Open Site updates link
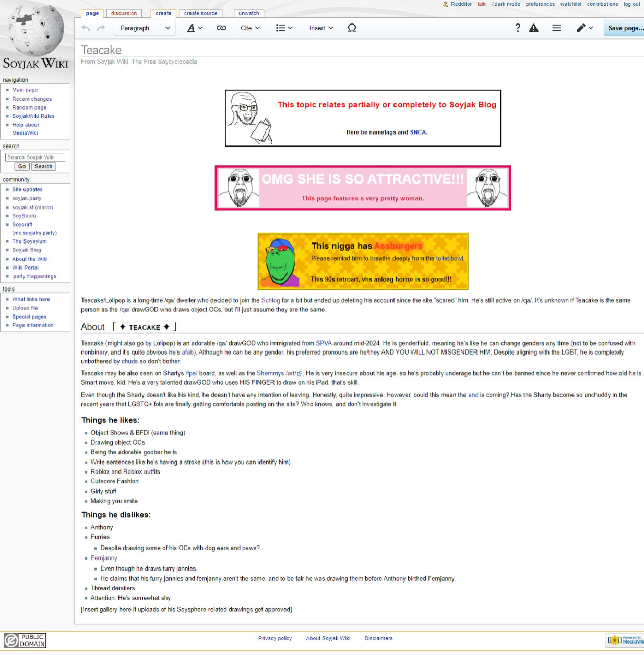This screenshot has width=644, height=655. pos(28,190)
